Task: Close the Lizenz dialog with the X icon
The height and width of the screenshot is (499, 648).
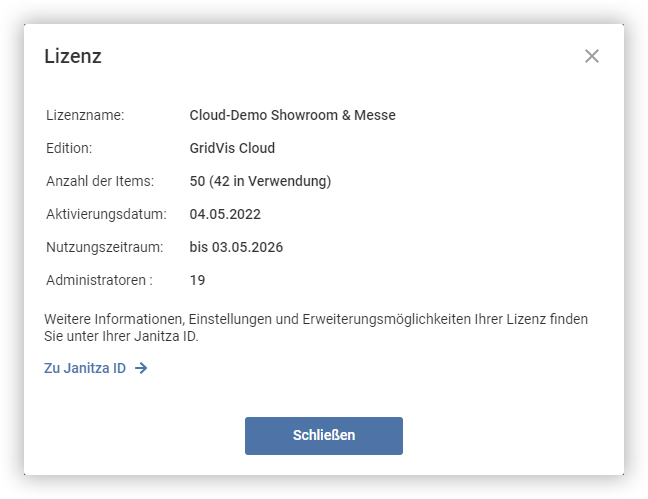Action: pyautogui.click(x=592, y=56)
